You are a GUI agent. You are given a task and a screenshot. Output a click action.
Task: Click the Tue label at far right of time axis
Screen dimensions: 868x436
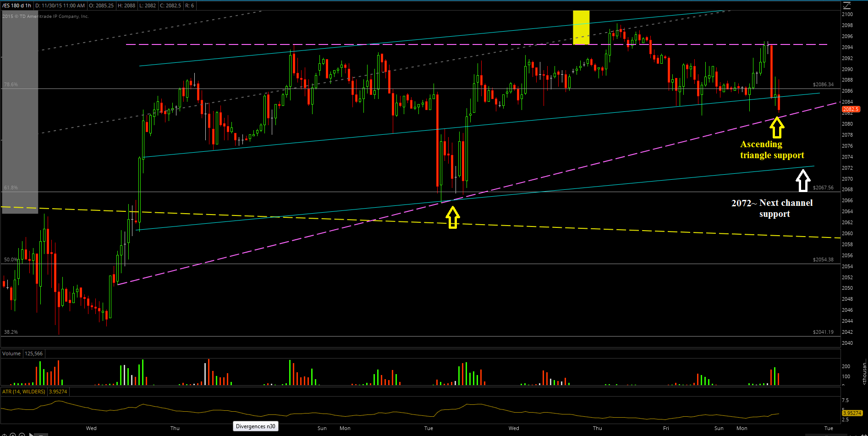pyautogui.click(x=829, y=428)
